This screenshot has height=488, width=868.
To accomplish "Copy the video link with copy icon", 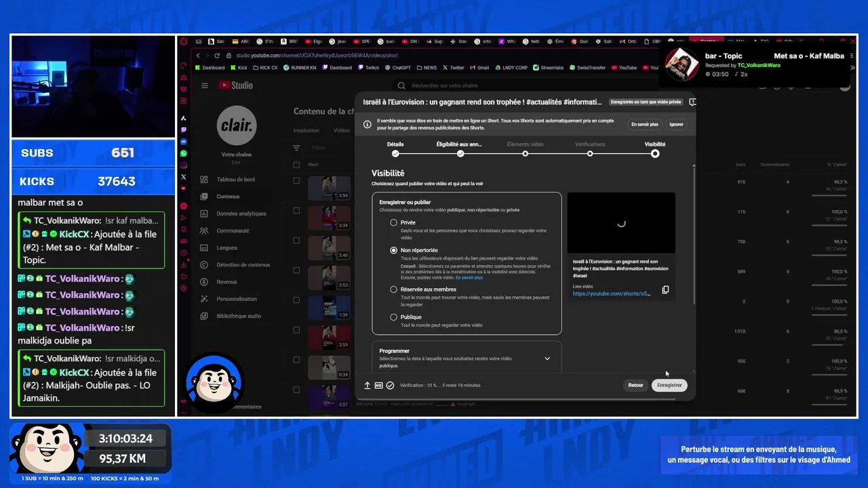I will click(x=665, y=289).
